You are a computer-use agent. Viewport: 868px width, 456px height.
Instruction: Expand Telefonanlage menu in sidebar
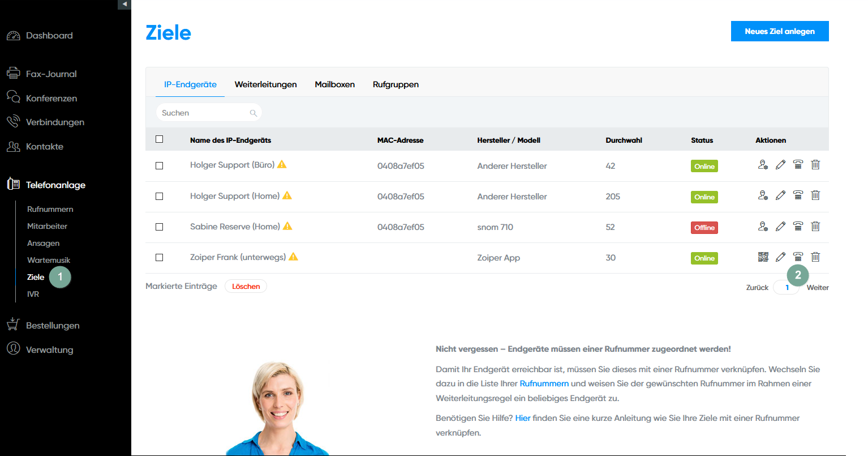coord(55,185)
